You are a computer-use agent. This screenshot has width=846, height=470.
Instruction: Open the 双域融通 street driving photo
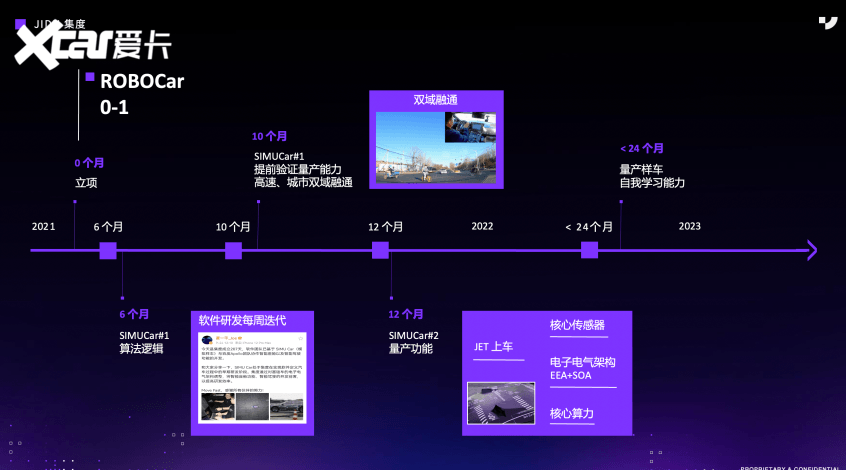pos(436,147)
